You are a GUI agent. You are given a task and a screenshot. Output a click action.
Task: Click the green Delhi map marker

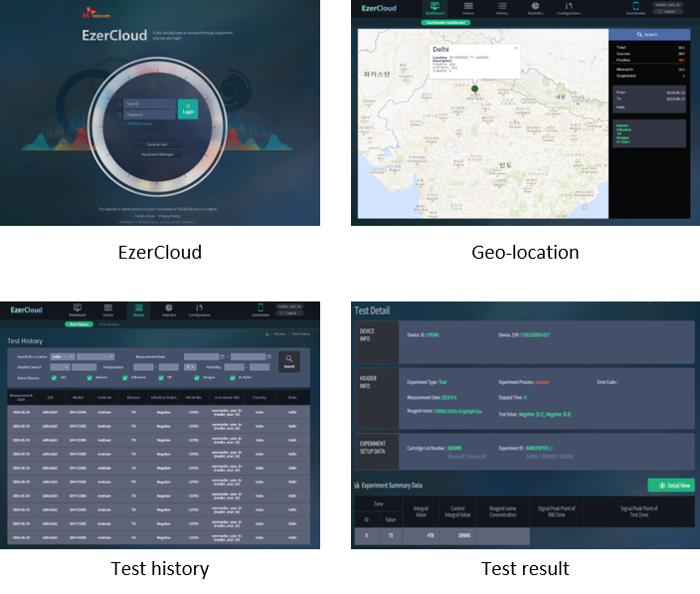coord(474,90)
